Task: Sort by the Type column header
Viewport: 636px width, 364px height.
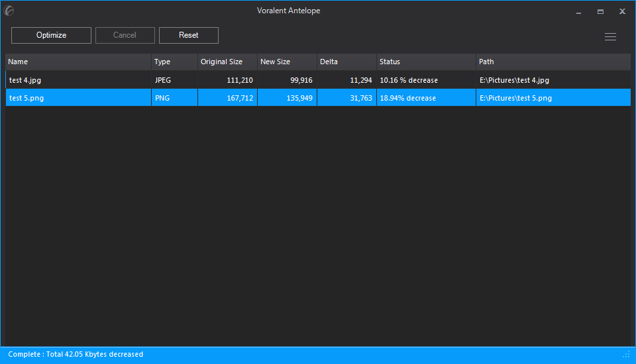Action: pyautogui.click(x=174, y=62)
